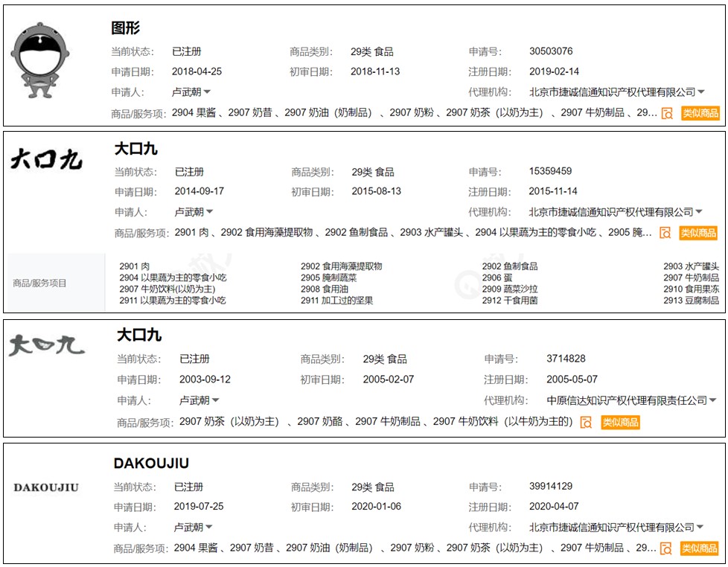Select application number 15359459

point(550,171)
